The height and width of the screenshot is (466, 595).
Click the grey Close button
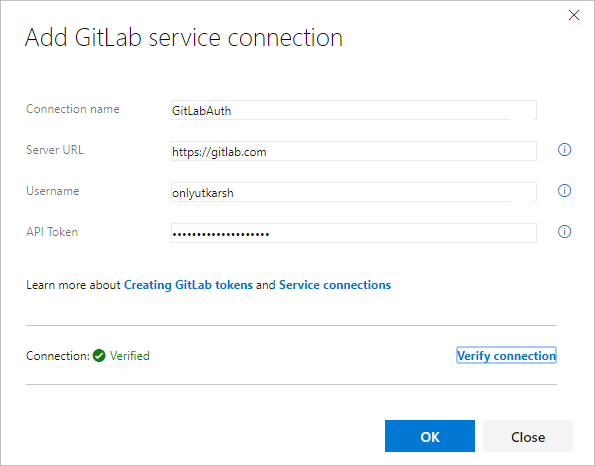point(528,436)
